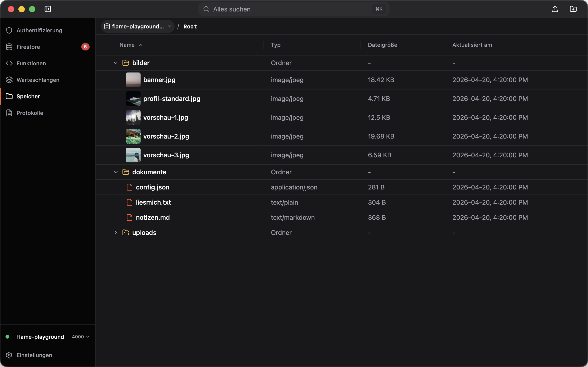Expand the uploads folder

coord(116,233)
